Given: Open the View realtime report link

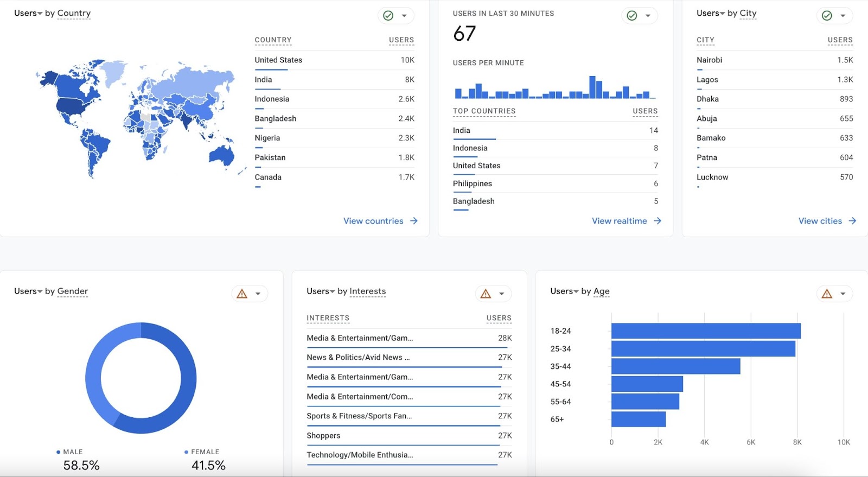Looking at the screenshot, I should click(x=619, y=221).
